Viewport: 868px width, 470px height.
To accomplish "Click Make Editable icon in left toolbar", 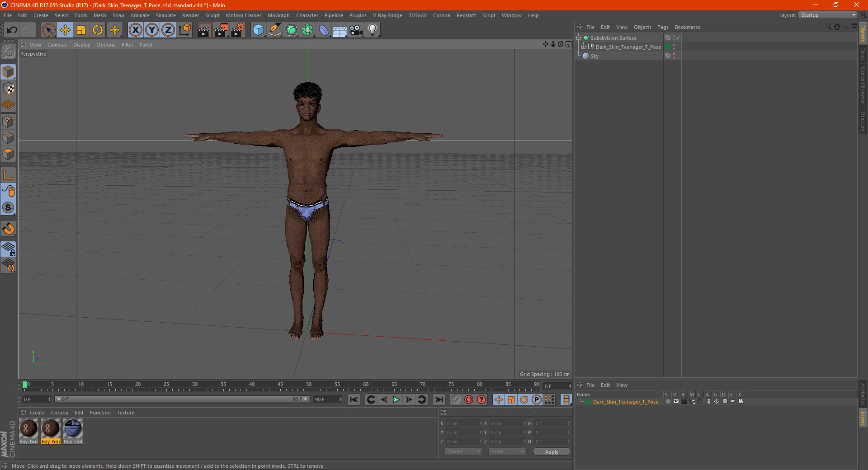I will click(x=8, y=51).
